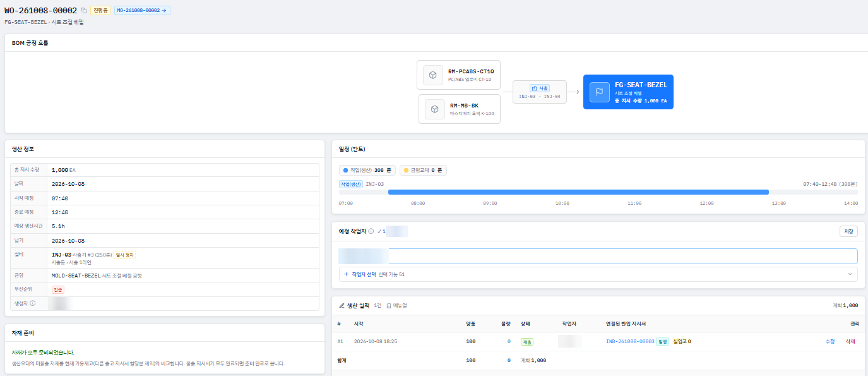This screenshot has height=376, width=868.
Task: Click the 진행 중 status badge
Action: 100,11
